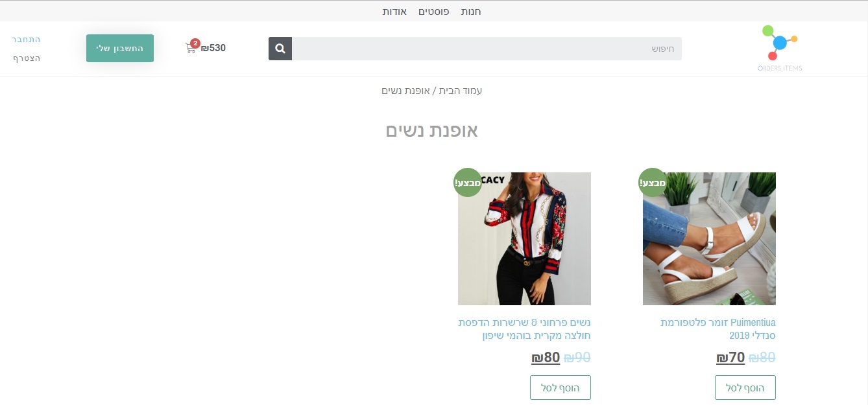Image resolution: width=868 pixels, height=405 pixels.
Task: Click the Orders Items logo
Action: 780,49
